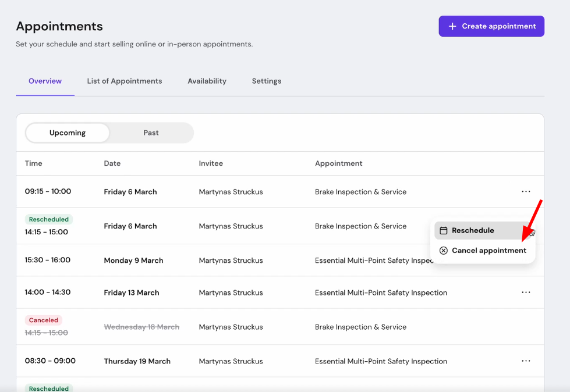
Task: Select Cancel appointment menu option
Action: 488,251
